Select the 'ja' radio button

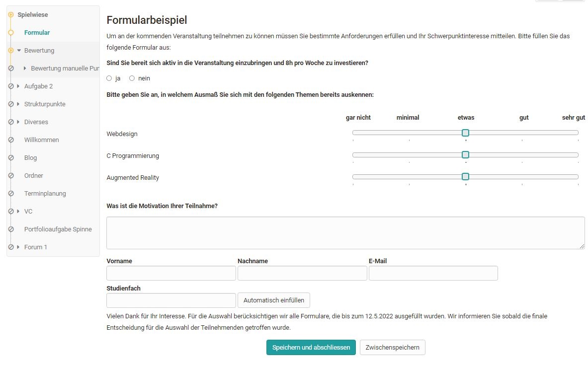pyautogui.click(x=108, y=78)
